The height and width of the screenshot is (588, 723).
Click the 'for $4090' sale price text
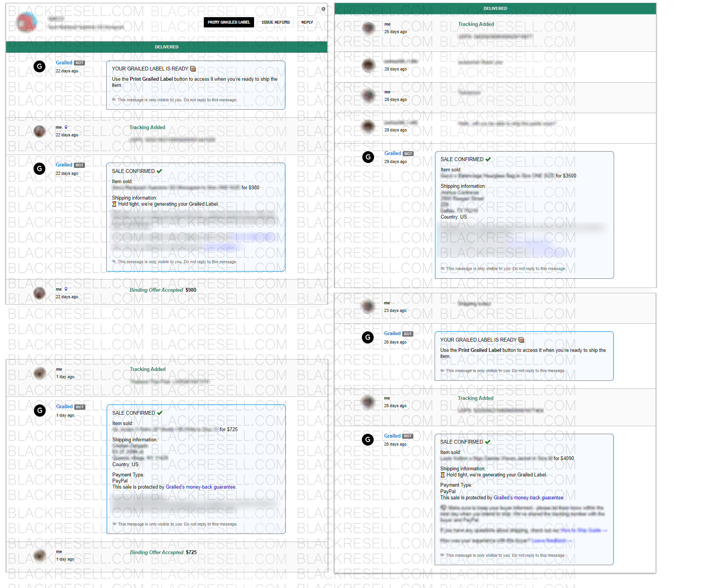(x=564, y=458)
